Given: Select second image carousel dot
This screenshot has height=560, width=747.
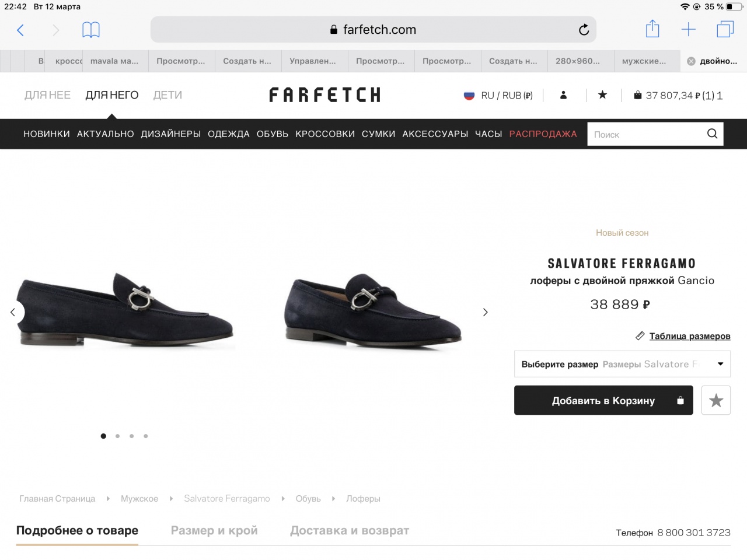Looking at the screenshot, I should (117, 436).
